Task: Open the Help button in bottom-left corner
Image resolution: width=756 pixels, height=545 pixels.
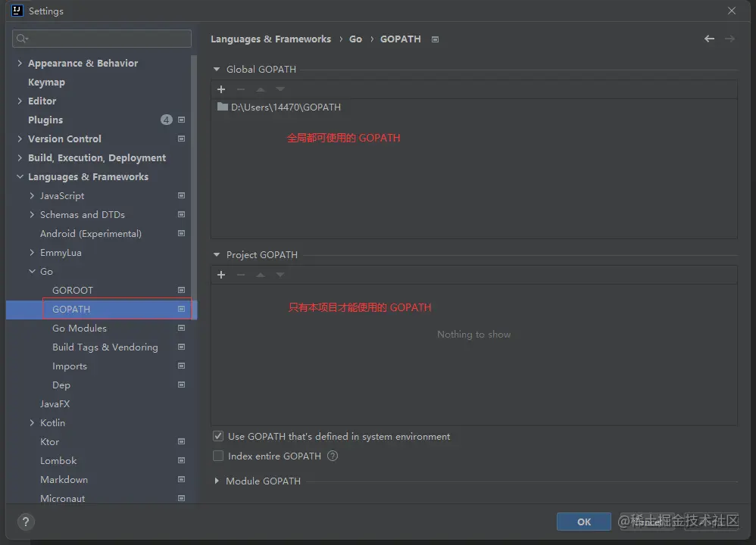Action: coord(26,522)
